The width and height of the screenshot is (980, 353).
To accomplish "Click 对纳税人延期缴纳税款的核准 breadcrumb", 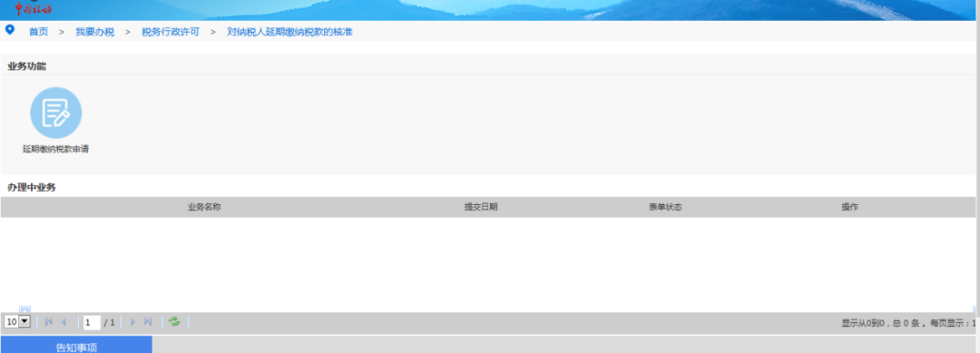I will tap(290, 32).
